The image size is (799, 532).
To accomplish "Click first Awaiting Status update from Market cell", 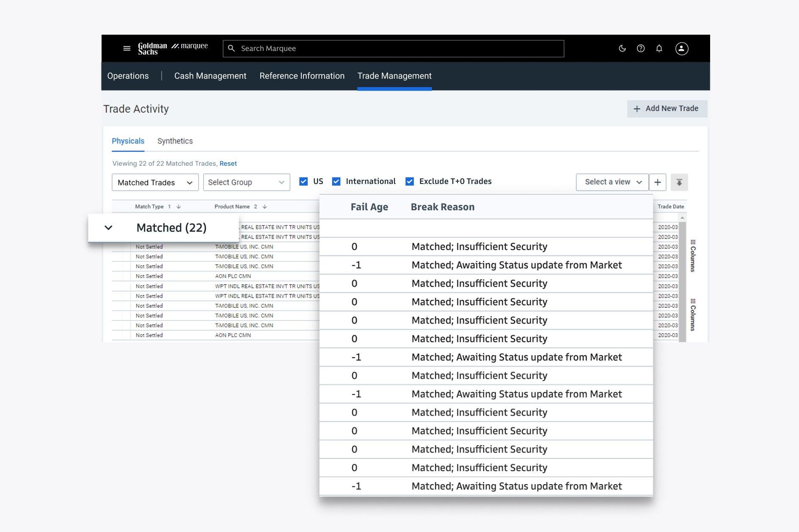I will (x=517, y=265).
